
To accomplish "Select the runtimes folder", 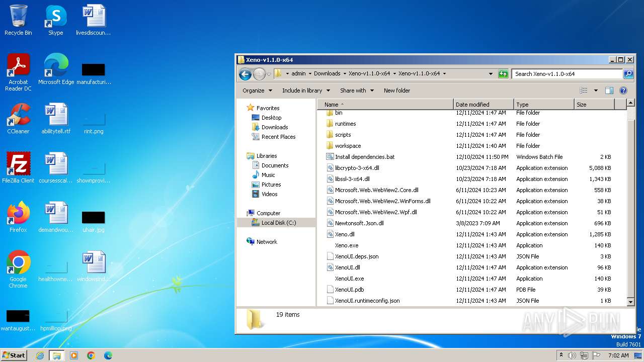I will [345, 124].
